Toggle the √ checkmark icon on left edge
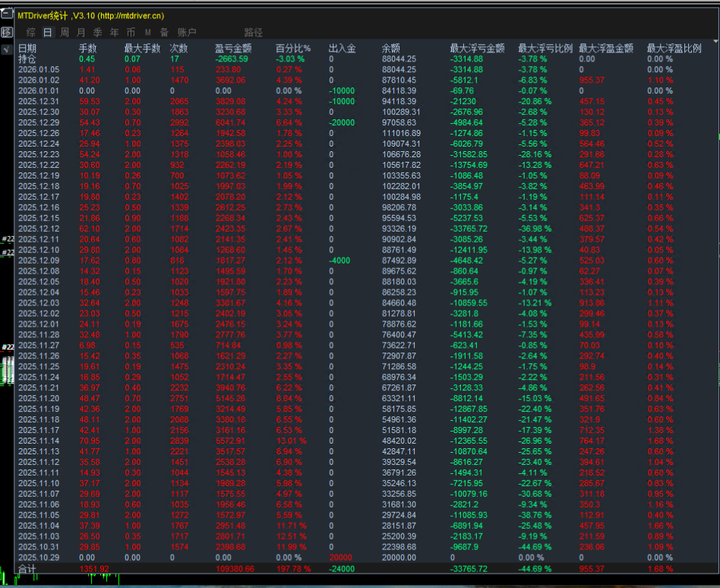Screen dimensions: 720x588 point(5,48)
